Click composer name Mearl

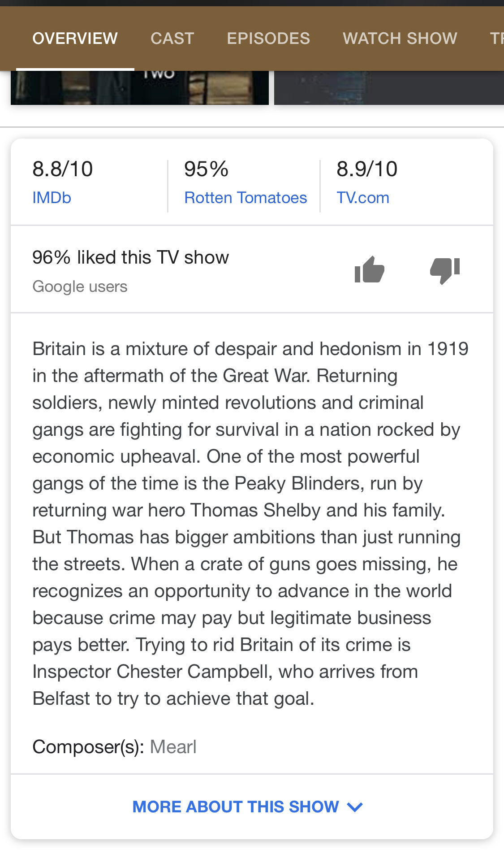173,747
